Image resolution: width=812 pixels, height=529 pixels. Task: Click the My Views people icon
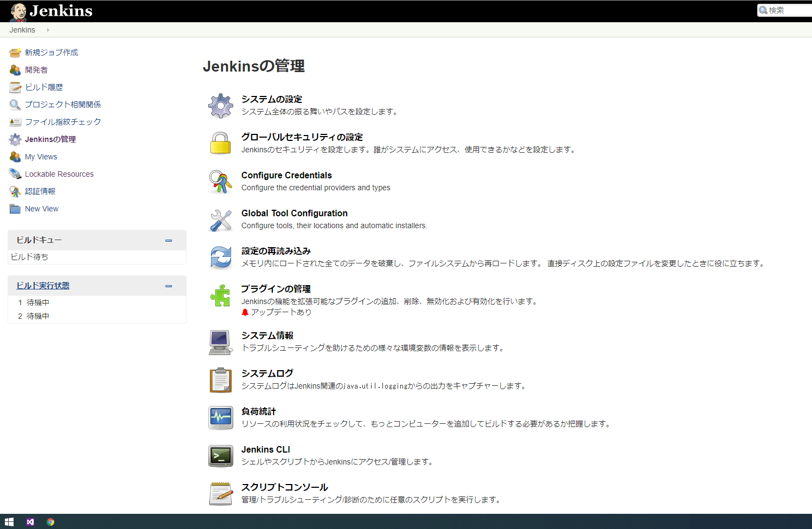point(15,157)
